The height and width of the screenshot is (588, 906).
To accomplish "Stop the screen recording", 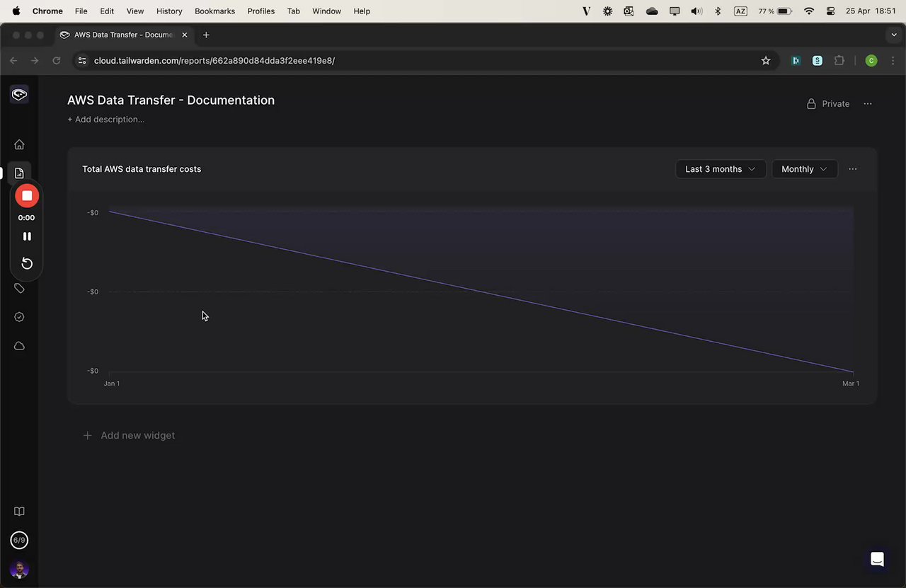I will pos(27,195).
